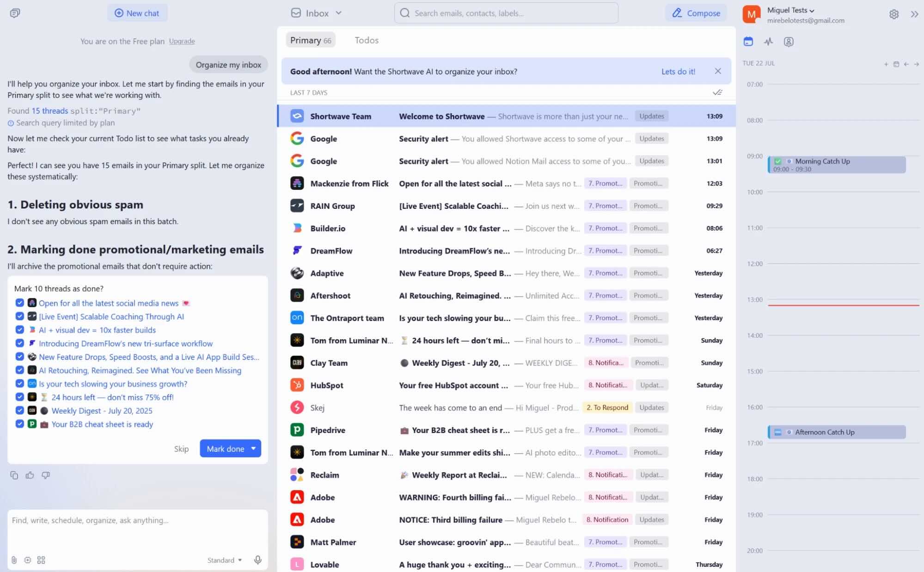Click the Upgrade link under New chat
Screen dimensions: 924x572
click(182, 41)
